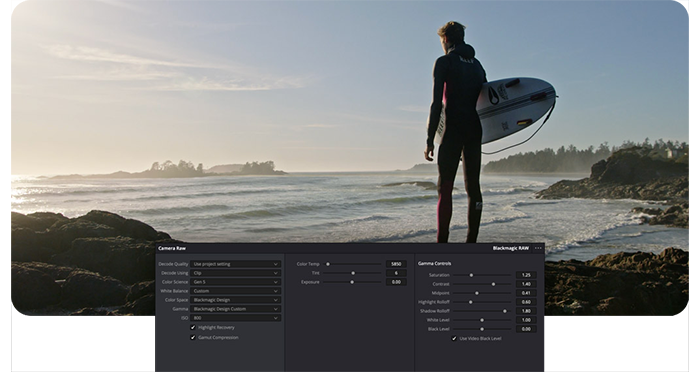Viewport: 700px width, 372px height.
Task: Toggle the Gamut Compression checkbox
Action: (193, 337)
